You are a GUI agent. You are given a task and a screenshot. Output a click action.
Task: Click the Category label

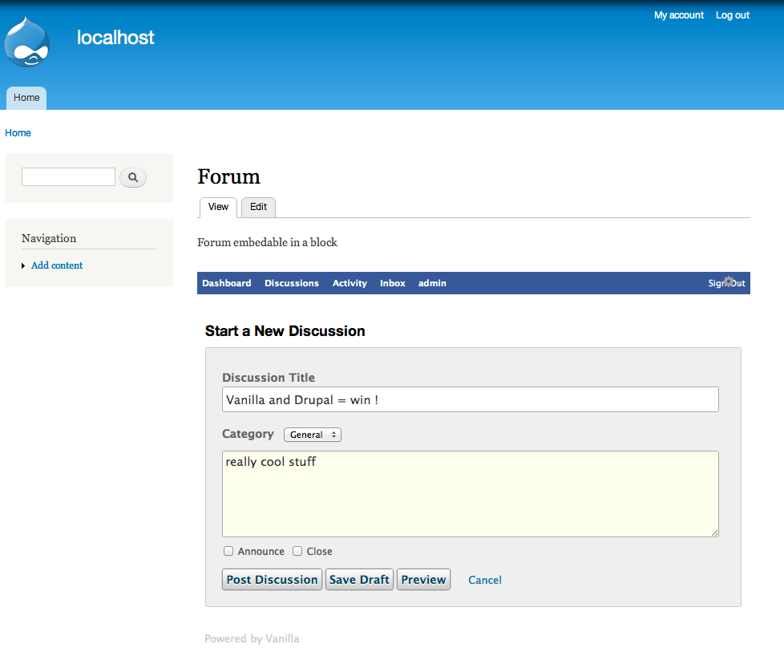248,434
